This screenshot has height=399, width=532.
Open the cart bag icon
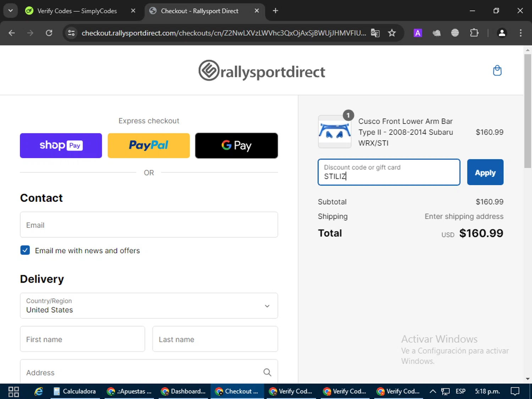(497, 71)
